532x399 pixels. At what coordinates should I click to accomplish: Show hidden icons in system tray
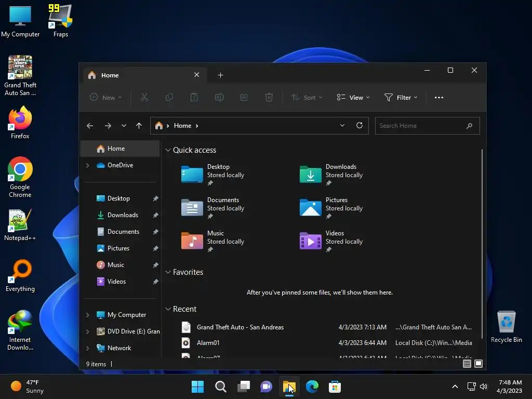click(455, 387)
